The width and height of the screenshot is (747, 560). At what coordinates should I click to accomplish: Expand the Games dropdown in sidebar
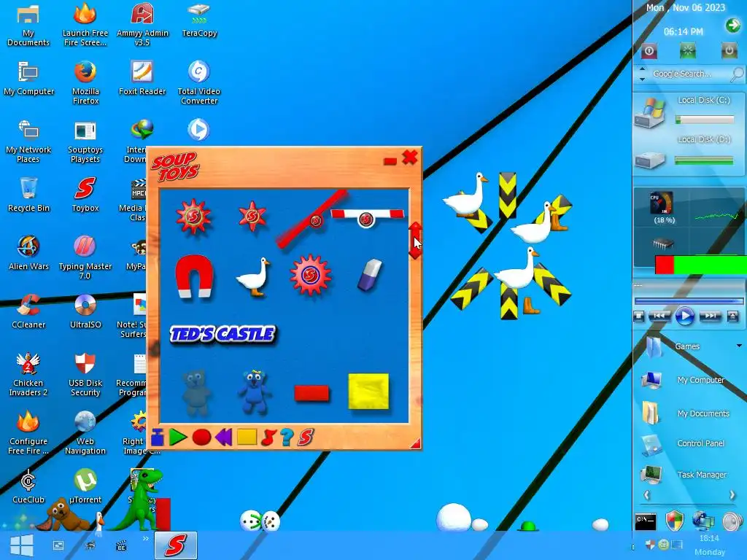pos(739,346)
